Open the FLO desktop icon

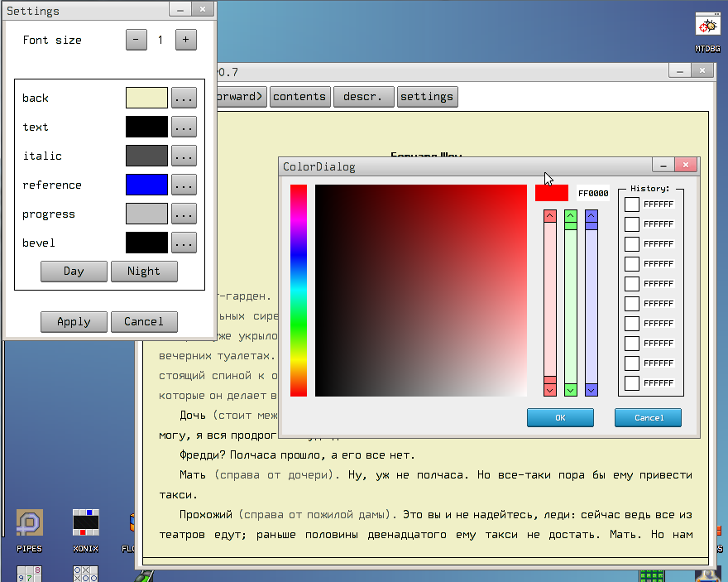point(132,523)
